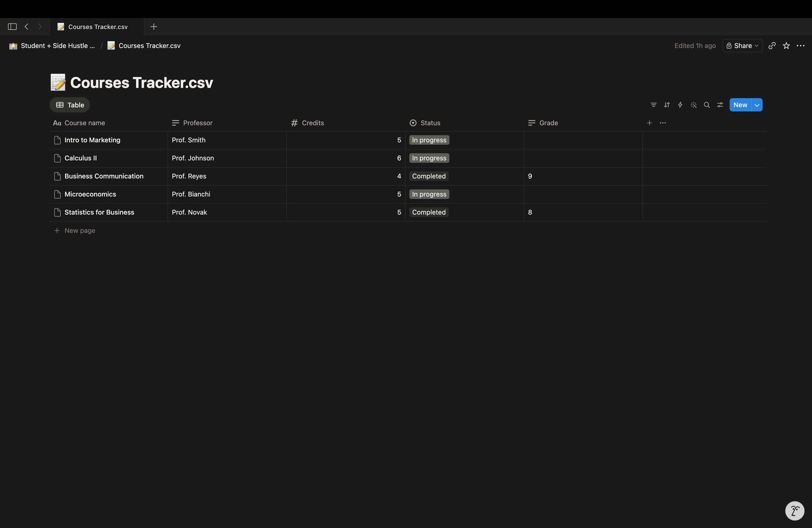This screenshot has width=812, height=528.
Task: Select grade 8 cell
Action: 583,212
